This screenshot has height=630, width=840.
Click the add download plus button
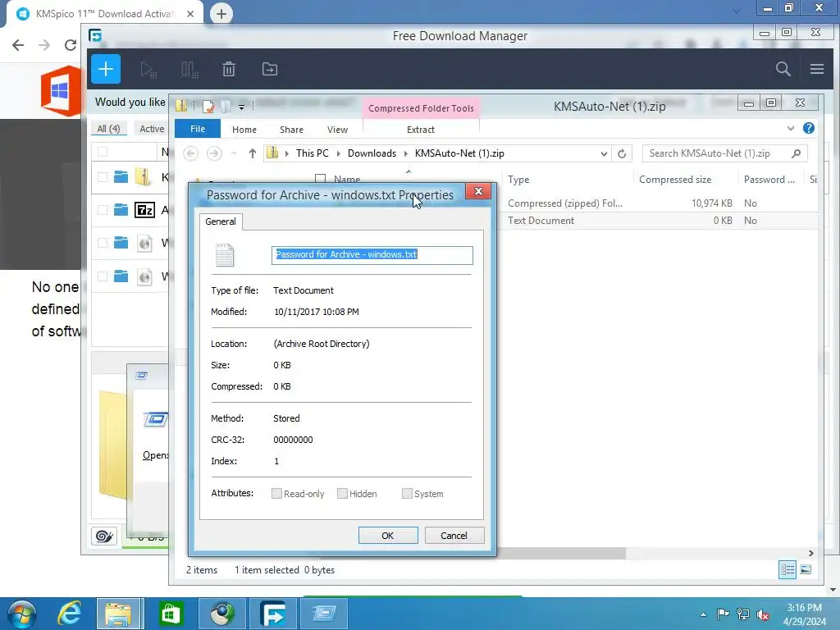tap(106, 69)
